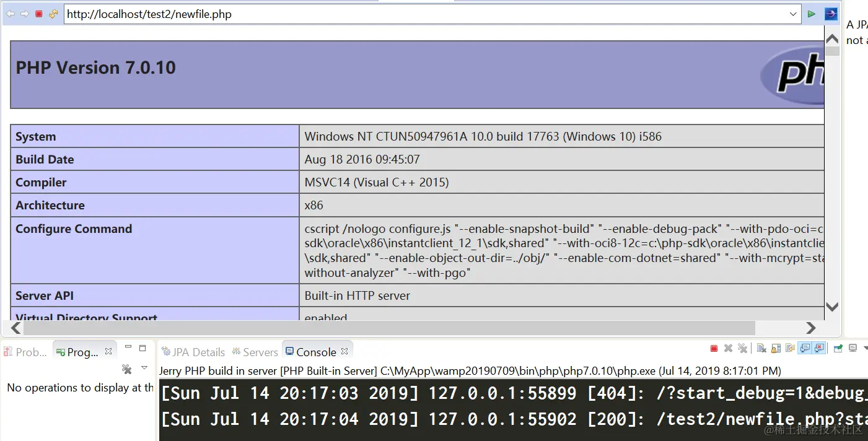
Task: Remove all terminated launches
Action: 742,349
